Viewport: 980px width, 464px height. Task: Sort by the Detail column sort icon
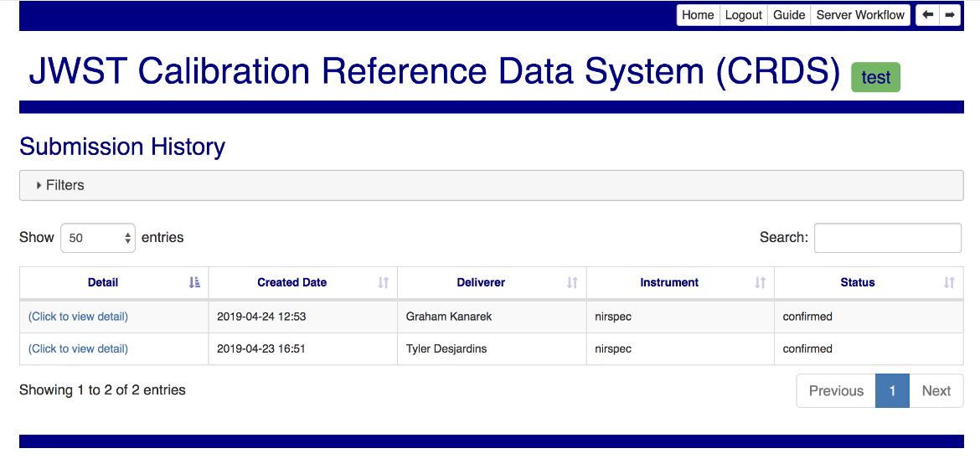pyautogui.click(x=194, y=282)
